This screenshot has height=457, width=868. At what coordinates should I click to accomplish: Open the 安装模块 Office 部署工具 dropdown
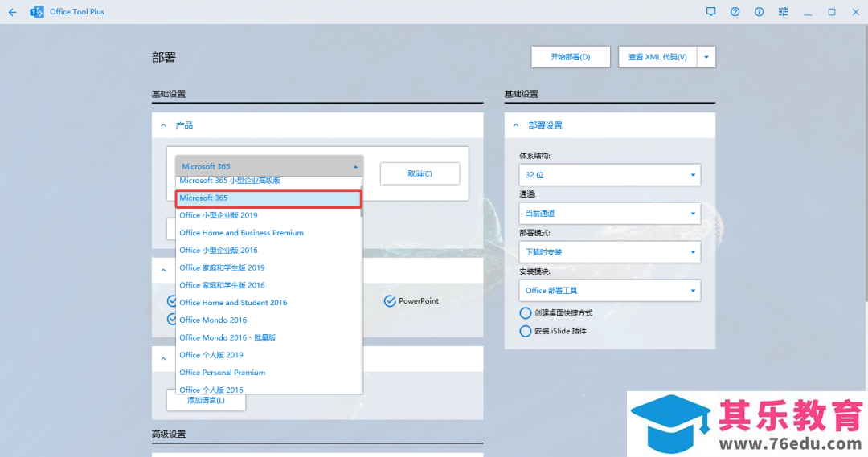tap(609, 291)
